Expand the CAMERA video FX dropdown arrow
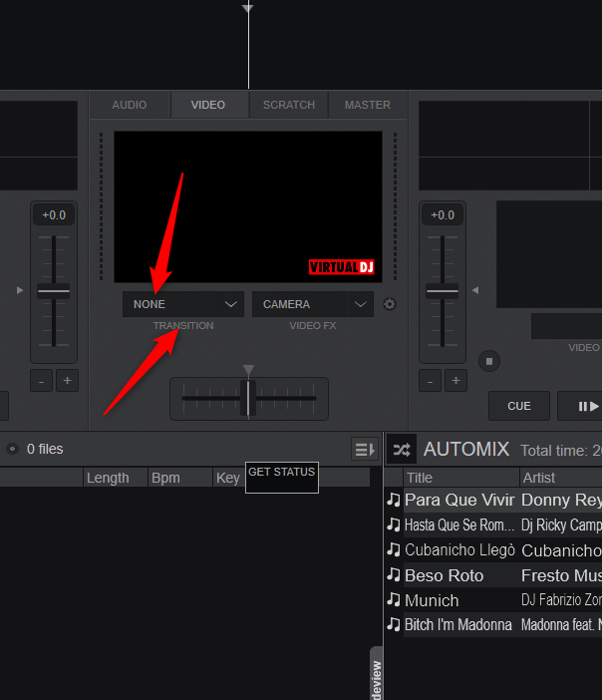The image size is (602, 700). pyautogui.click(x=361, y=304)
